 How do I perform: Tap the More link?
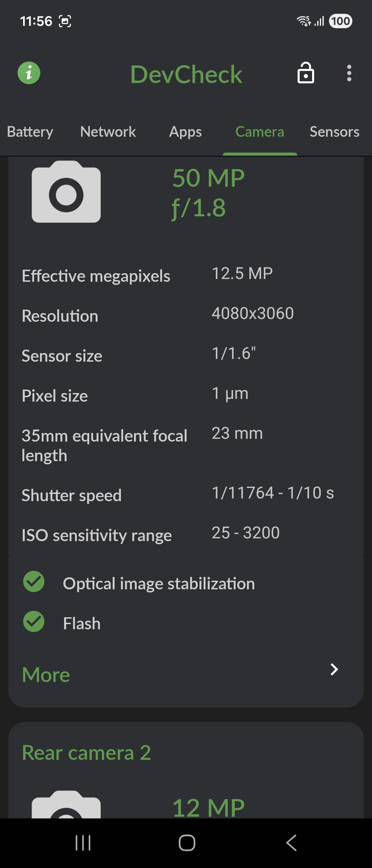[46, 674]
